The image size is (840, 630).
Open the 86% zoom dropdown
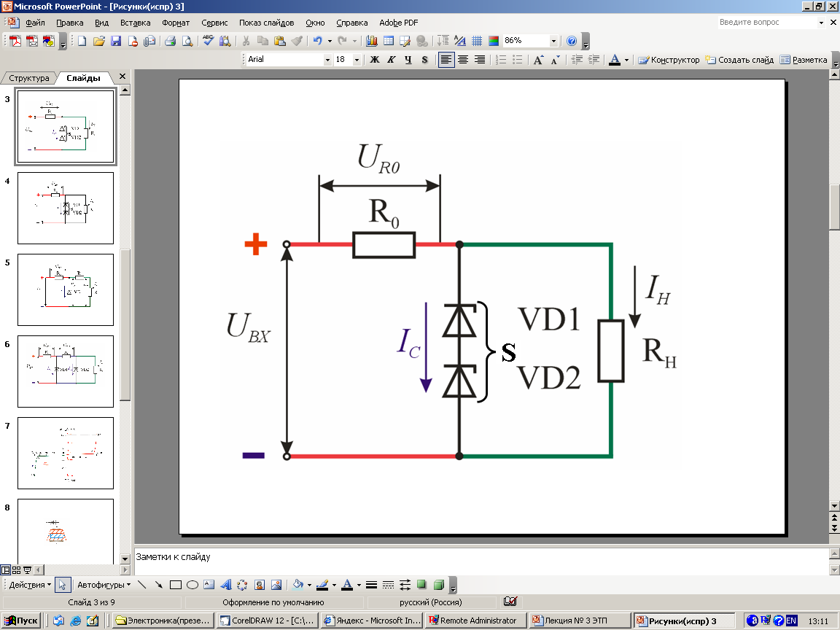click(554, 41)
